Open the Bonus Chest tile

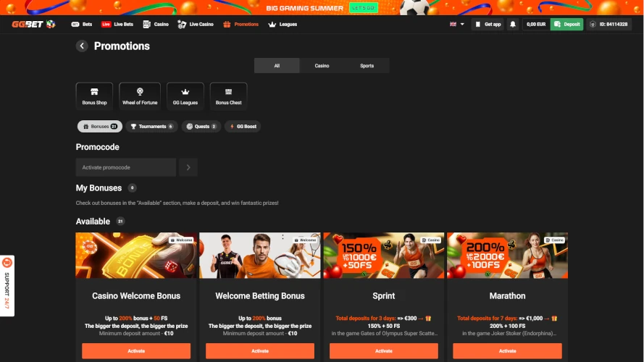point(228,96)
